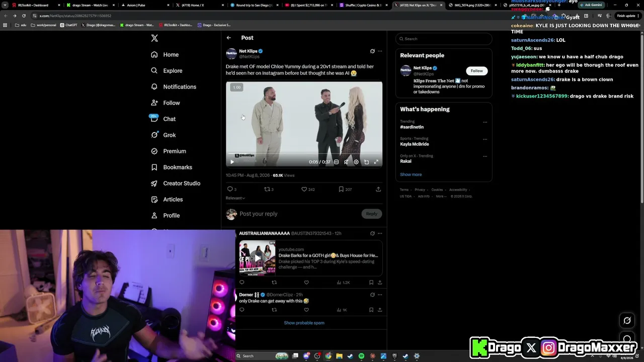
Task: Play the Drake video clip
Action: [x=232, y=162]
